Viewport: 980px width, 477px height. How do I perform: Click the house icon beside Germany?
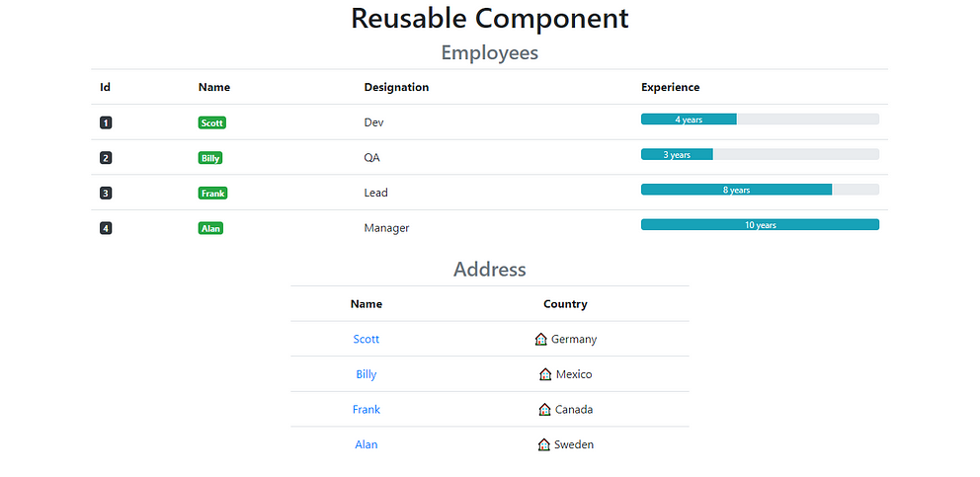(x=541, y=339)
